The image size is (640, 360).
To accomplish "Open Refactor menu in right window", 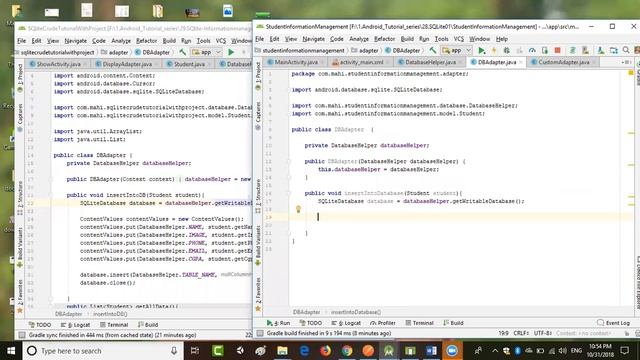I will pos(384,39).
